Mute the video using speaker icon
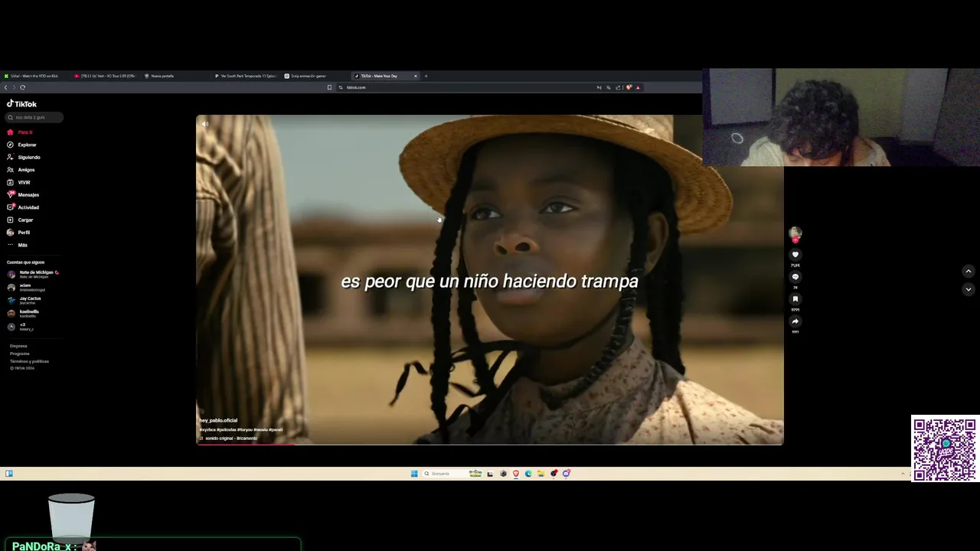 pyautogui.click(x=204, y=124)
